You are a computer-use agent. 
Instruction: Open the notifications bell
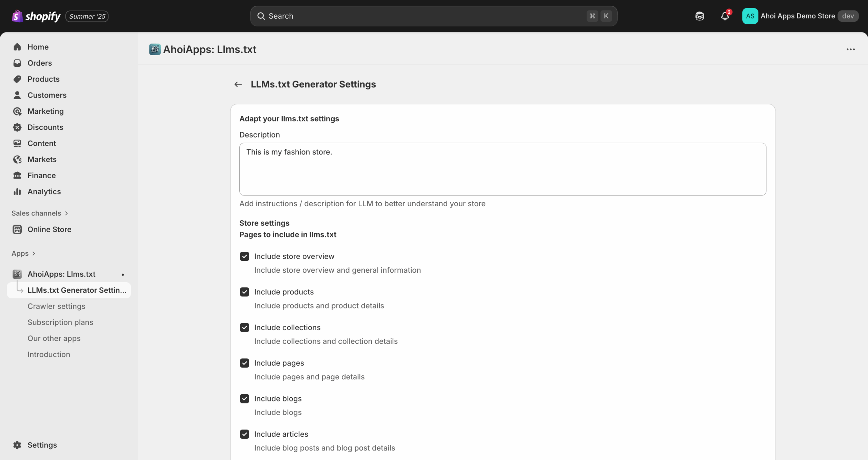725,16
